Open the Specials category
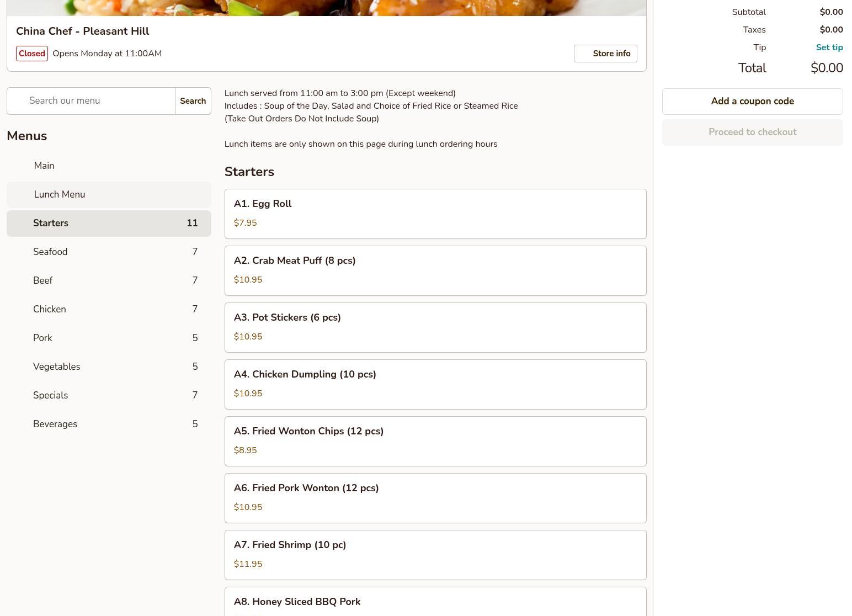 tap(108, 396)
